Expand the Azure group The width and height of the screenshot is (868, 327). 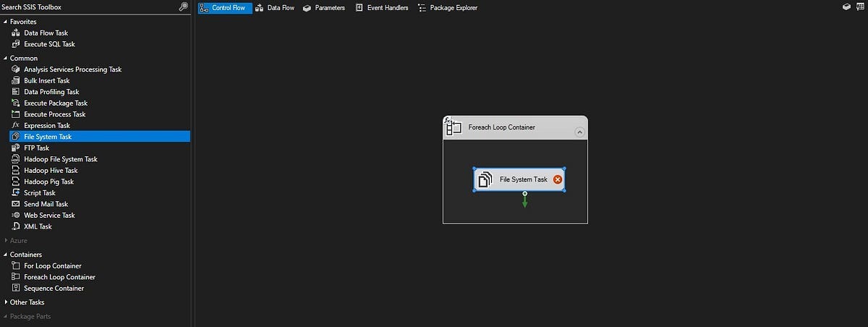click(6, 240)
